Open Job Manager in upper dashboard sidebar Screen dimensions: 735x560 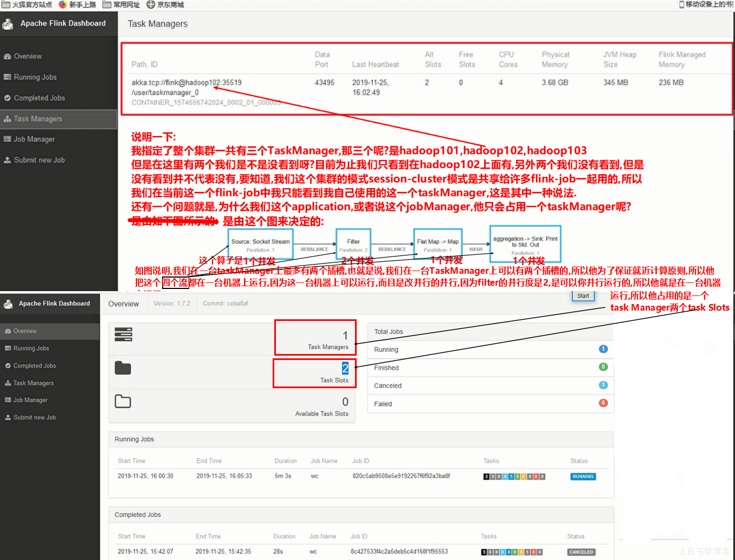34,139
